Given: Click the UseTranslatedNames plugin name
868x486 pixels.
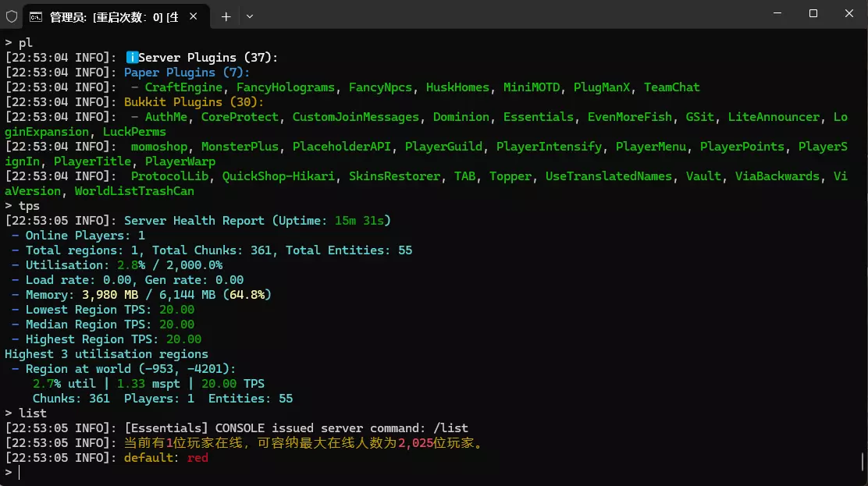Looking at the screenshot, I should (608, 176).
